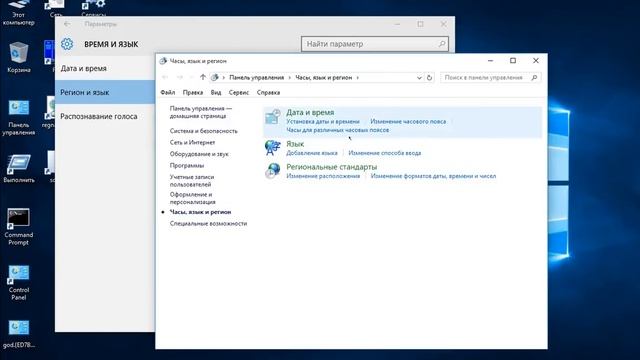Viewport: 640px width, 360px height.
Task: Click Часы, язык и регион breadcrumb
Action: pyautogui.click(x=324, y=78)
